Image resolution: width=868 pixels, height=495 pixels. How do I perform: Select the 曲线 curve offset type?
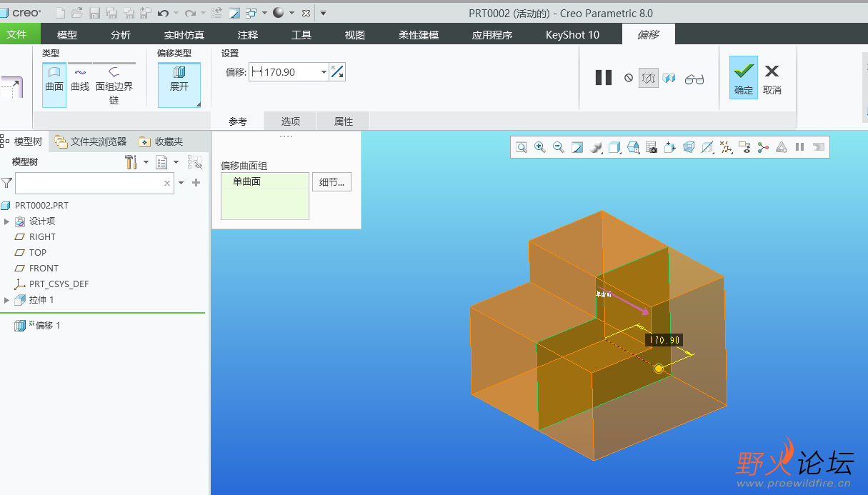tap(80, 79)
